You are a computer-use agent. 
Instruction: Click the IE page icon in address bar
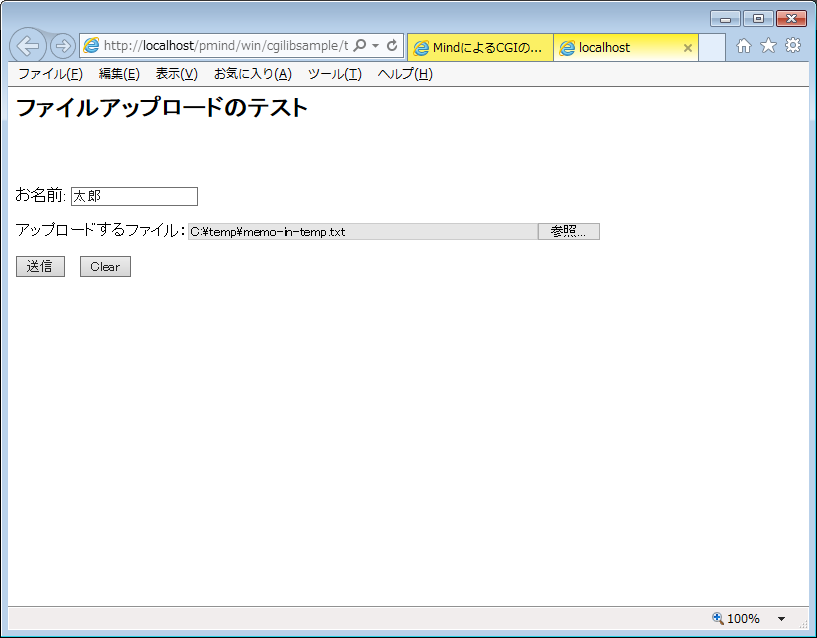[91, 46]
